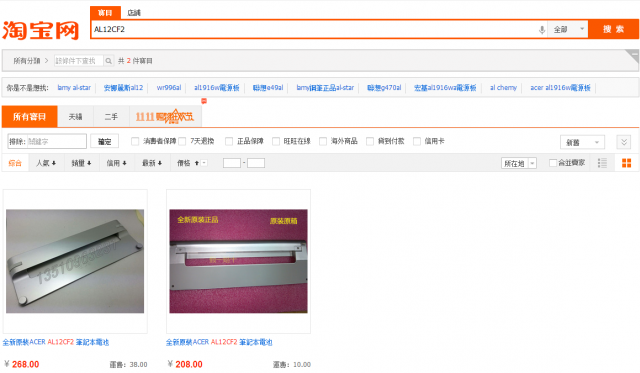Select the 综合 sort option
Viewport: 640px width, 373px height.
pyautogui.click(x=15, y=163)
